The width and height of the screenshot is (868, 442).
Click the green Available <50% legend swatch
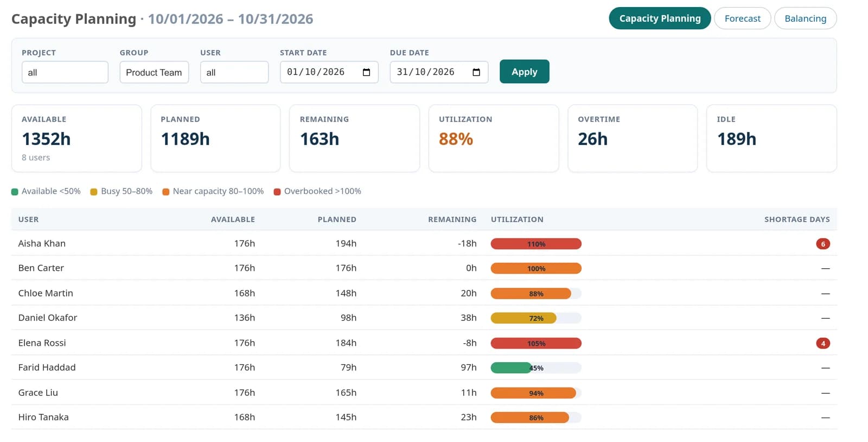tap(15, 192)
